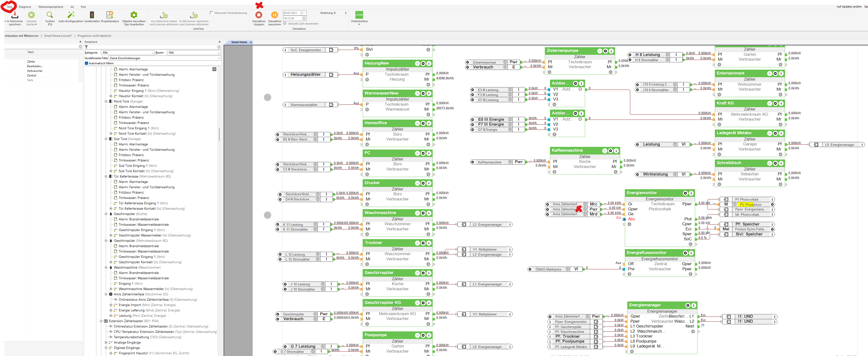Run Projektanalyse from the toolbar
Image resolution: width=868 pixels, height=356 pixels.
tap(110, 15)
